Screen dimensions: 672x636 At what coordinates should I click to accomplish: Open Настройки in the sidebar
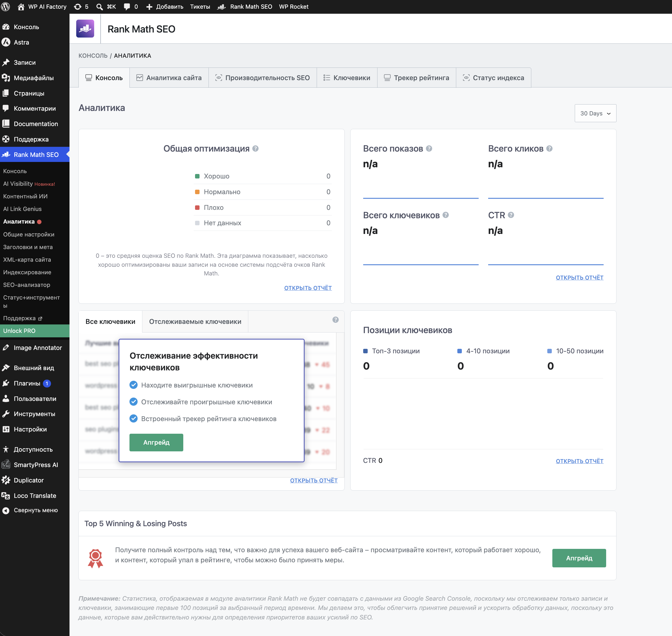pos(34,429)
